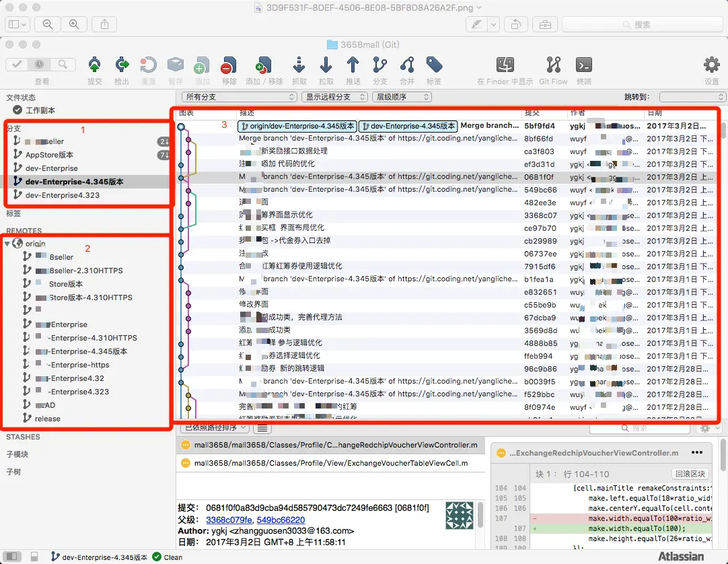Screen dimensions: 728x564
Task: Click the Commit (提交) toolbar icon
Action: pos(94,65)
